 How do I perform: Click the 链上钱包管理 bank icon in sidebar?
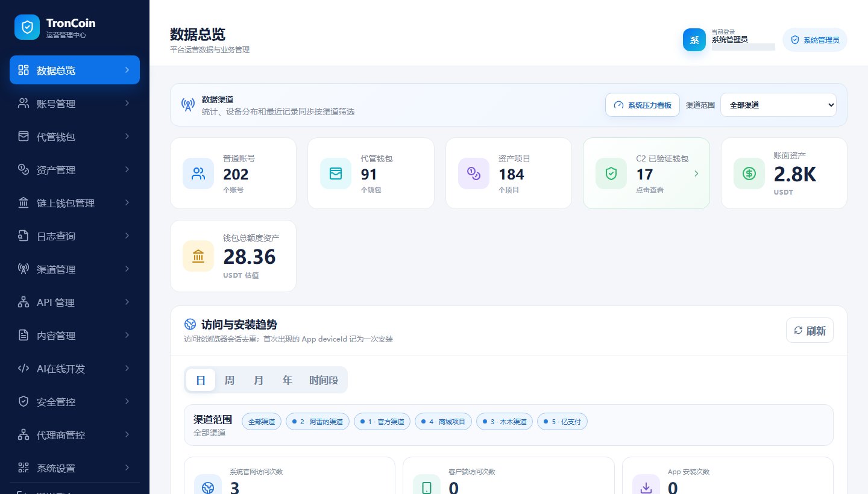pyautogui.click(x=24, y=202)
